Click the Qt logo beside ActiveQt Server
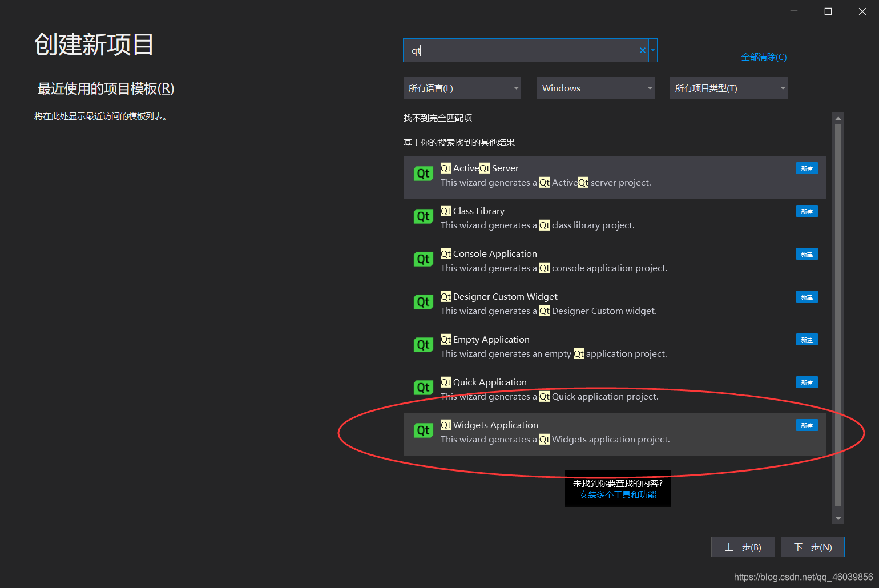The width and height of the screenshot is (879, 588). tap(424, 174)
